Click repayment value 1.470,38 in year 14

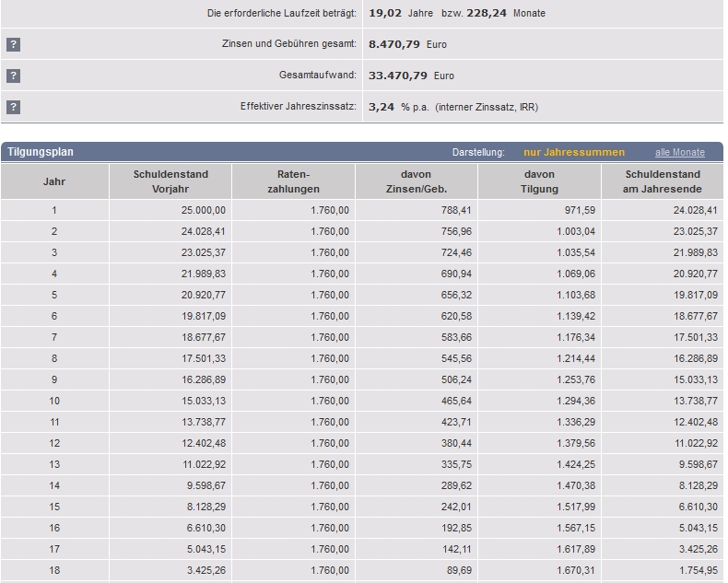(576, 485)
